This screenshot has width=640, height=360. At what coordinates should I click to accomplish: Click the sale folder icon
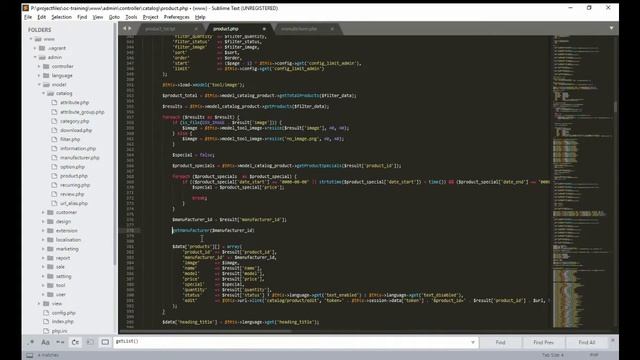[x=50, y=267]
